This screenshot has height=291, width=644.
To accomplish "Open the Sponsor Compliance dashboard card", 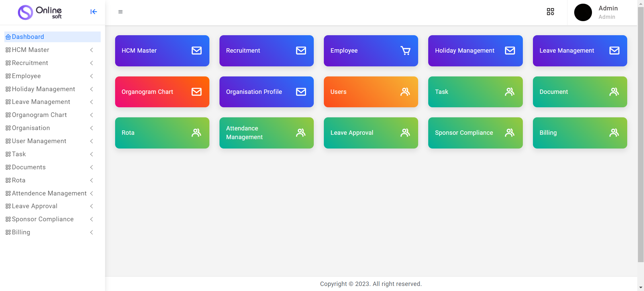I will click(475, 133).
